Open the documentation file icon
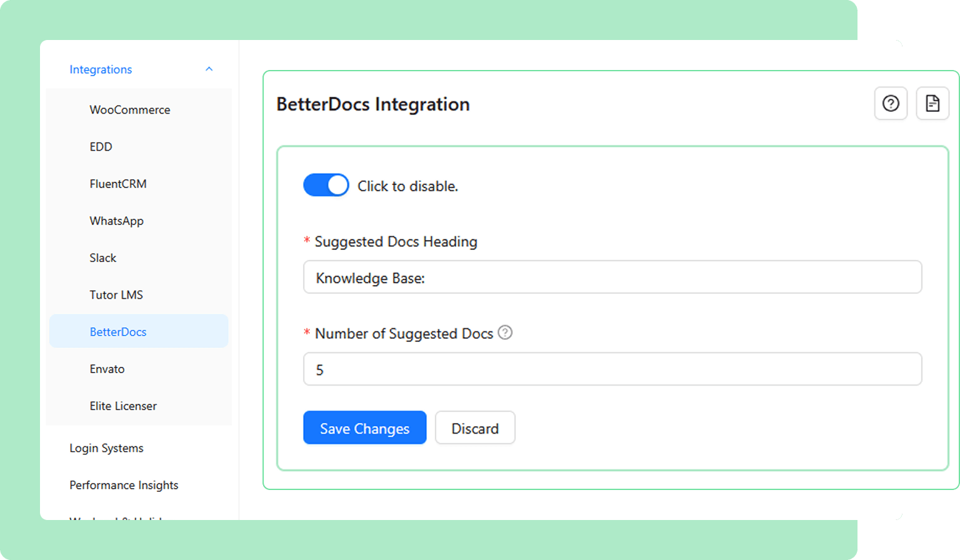 tap(932, 103)
